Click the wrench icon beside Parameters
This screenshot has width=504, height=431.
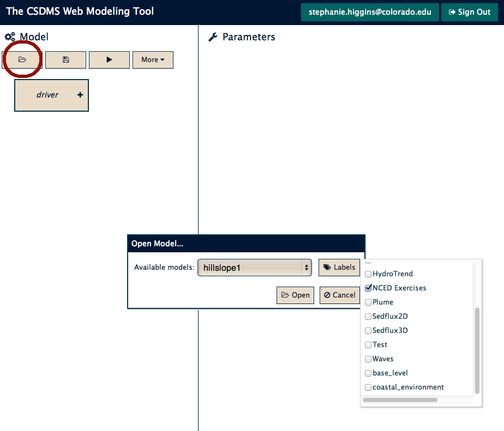pyautogui.click(x=213, y=37)
